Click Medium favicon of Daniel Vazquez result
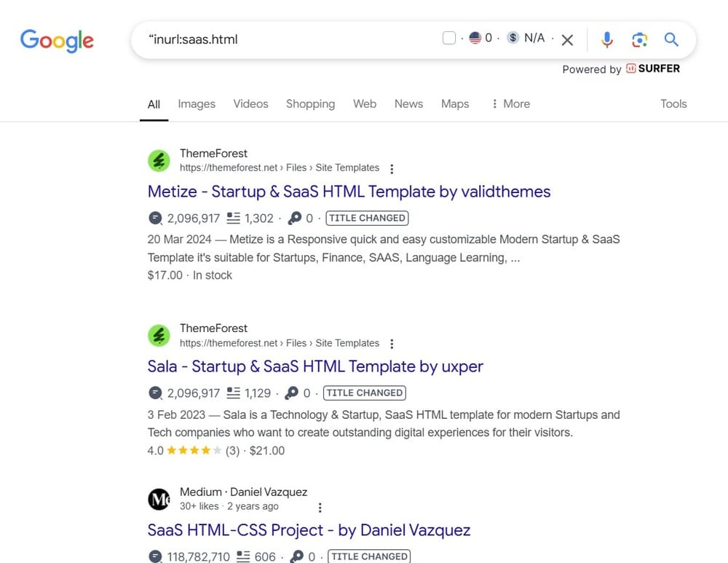 tap(159, 500)
